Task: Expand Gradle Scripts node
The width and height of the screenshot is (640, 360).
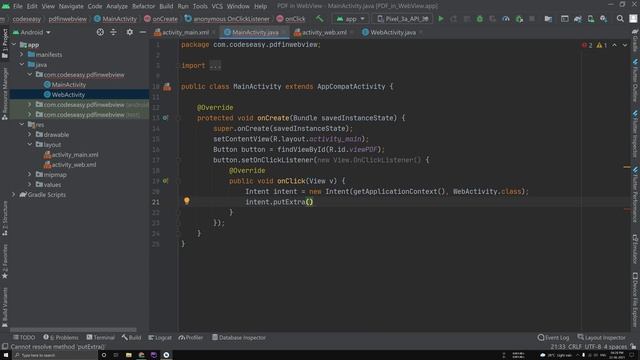Action: pos(14,194)
